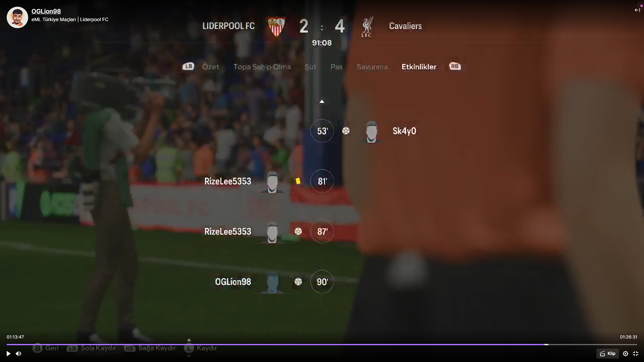Expand events list with up arrow
The height and width of the screenshot is (362, 644).
(x=322, y=102)
